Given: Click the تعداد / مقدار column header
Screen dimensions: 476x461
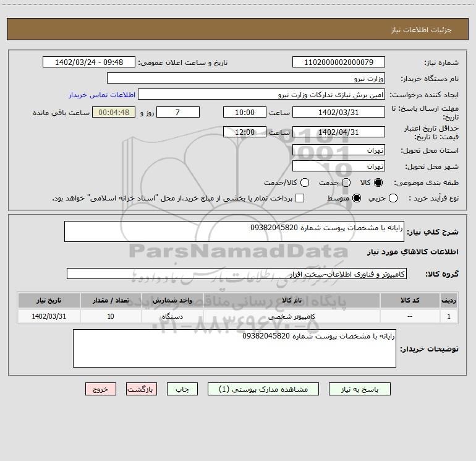Looking at the screenshot, I should pyautogui.click(x=111, y=300).
